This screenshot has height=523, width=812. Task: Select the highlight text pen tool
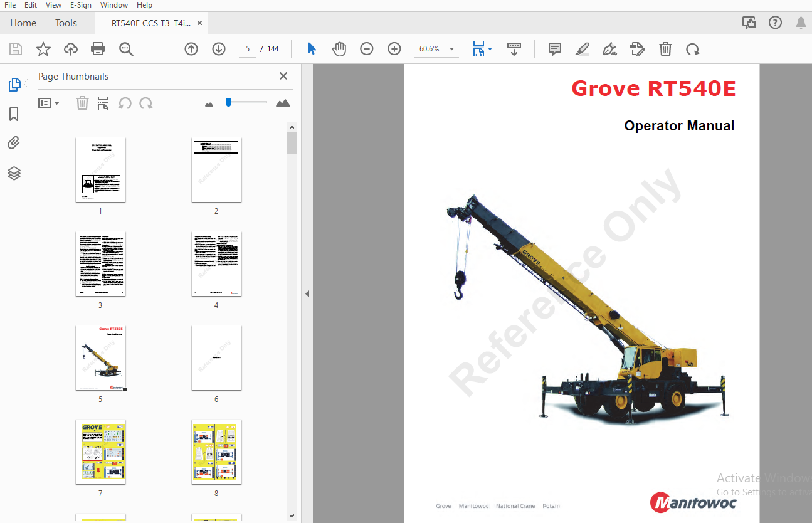coord(583,49)
